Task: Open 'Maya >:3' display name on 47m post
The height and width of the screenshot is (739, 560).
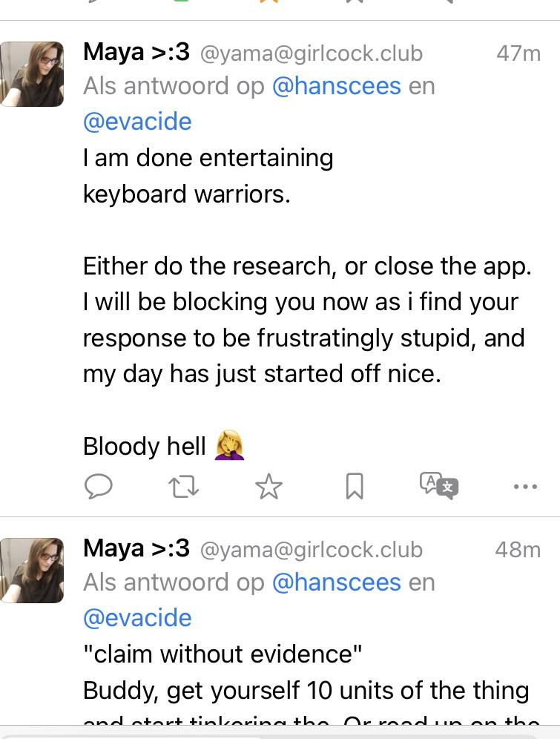Action: click(136, 53)
